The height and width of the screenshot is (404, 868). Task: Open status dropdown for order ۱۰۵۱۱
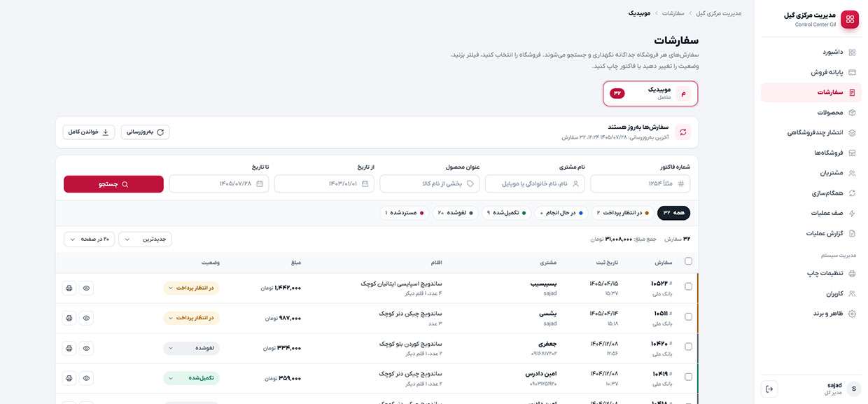tap(191, 318)
